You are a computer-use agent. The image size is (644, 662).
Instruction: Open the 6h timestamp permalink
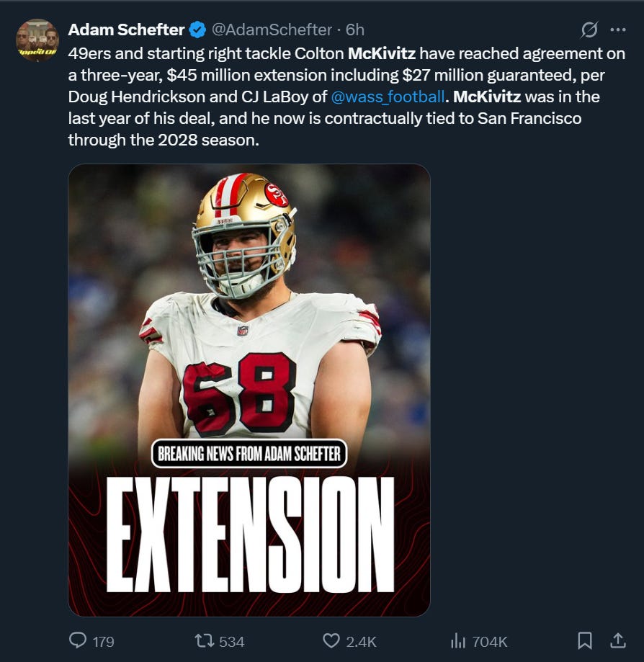(354, 30)
